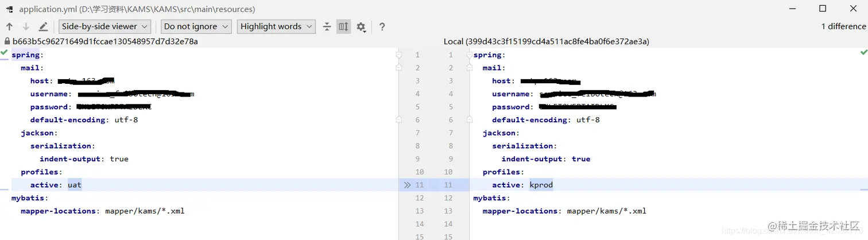Open the diff settings gear menu
This screenshot has height=240, width=868.
coord(361,26)
